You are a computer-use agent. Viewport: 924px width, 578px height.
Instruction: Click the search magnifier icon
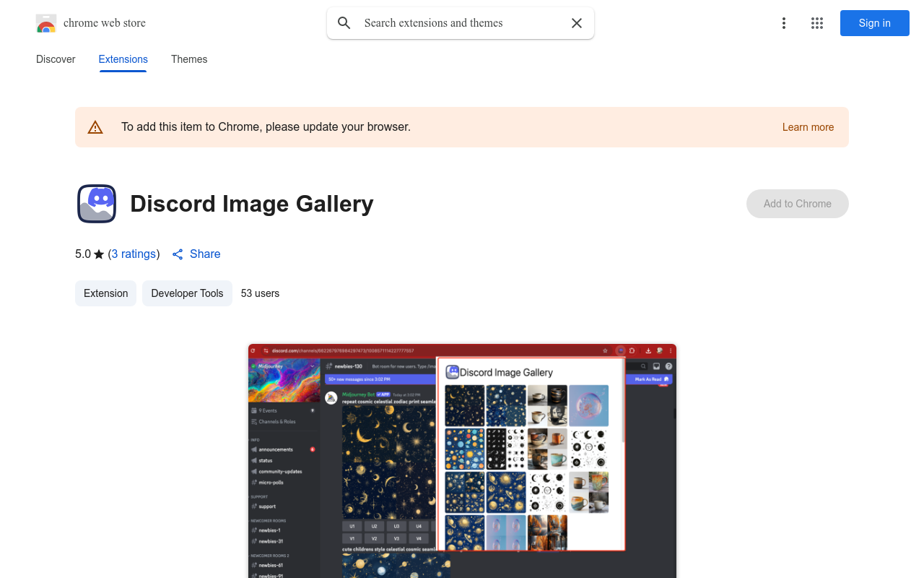(x=344, y=23)
